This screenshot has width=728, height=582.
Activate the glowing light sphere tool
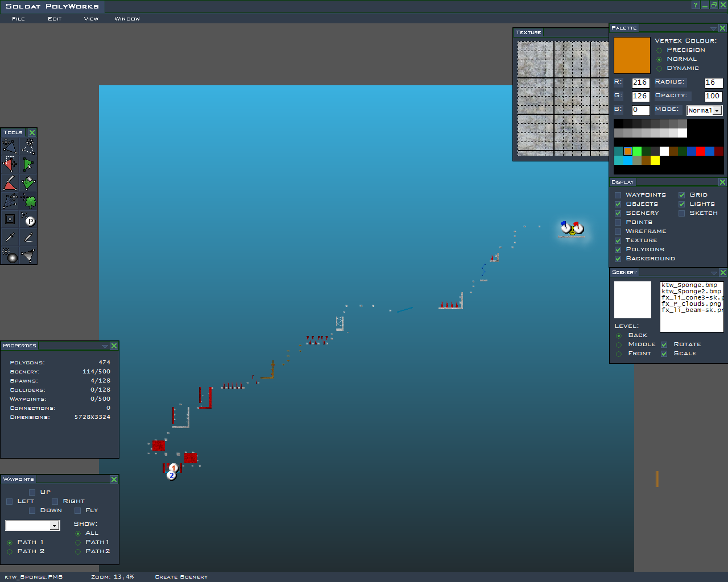(x=10, y=256)
